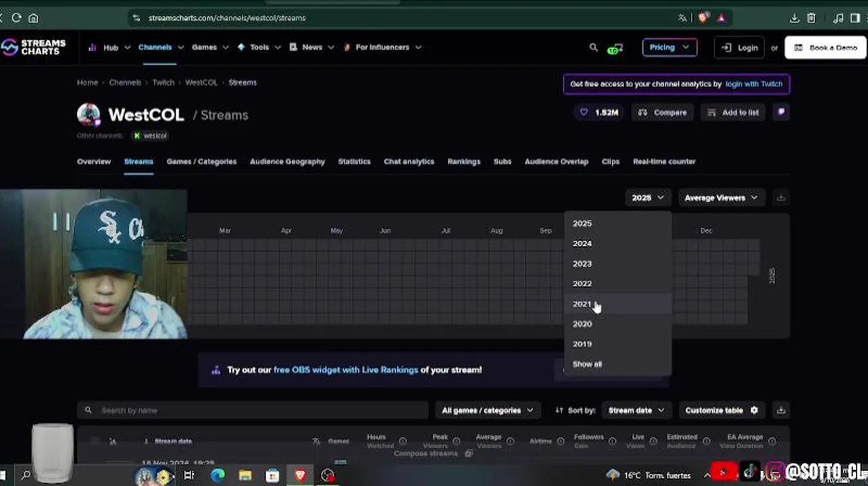Select 2019 in year list
Screen dimensions: 868x486
click(618, 344)
